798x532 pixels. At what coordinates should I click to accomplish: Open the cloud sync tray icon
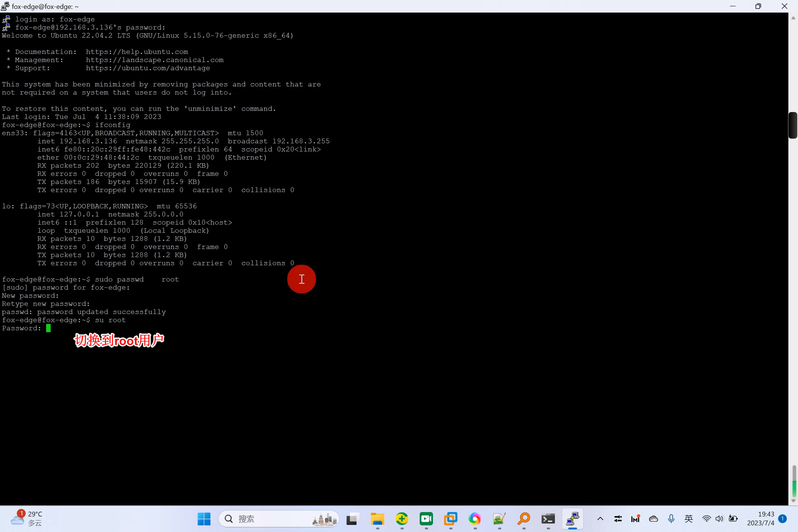[x=654, y=519]
